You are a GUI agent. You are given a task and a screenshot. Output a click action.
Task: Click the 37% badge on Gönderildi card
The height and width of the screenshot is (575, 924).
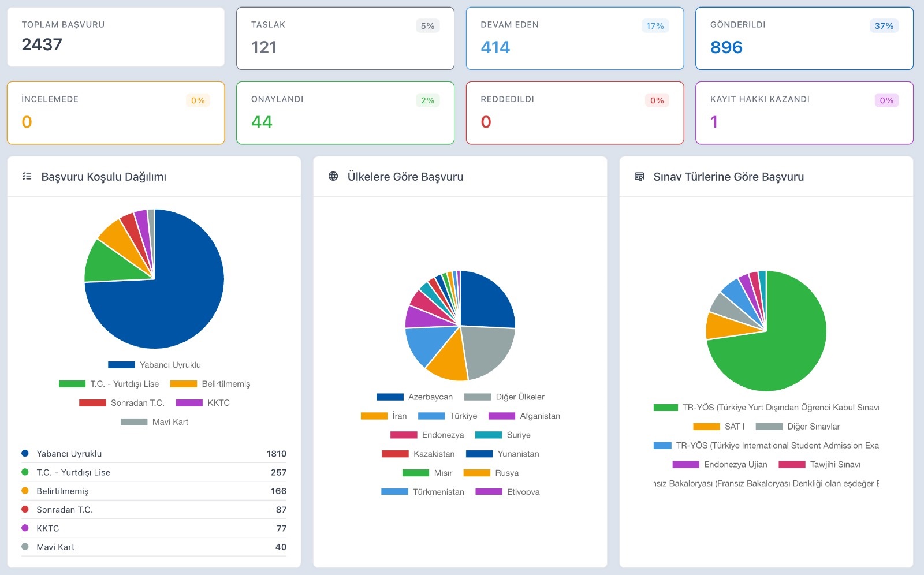(884, 26)
